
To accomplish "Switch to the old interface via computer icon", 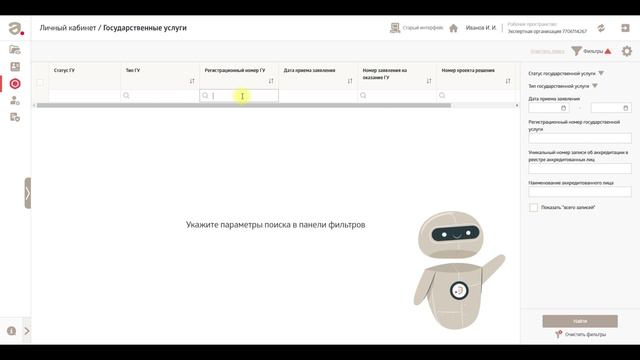I will click(x=395, y=28).
